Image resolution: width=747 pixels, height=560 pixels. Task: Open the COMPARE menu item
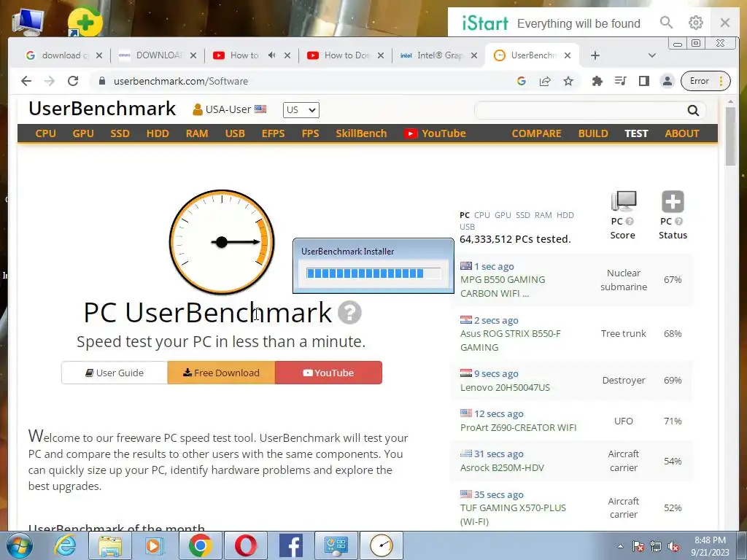click(x=536, y=133)
